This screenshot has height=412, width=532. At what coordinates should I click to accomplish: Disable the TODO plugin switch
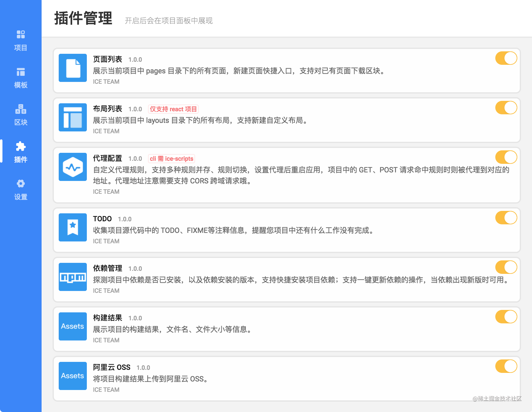506,218
